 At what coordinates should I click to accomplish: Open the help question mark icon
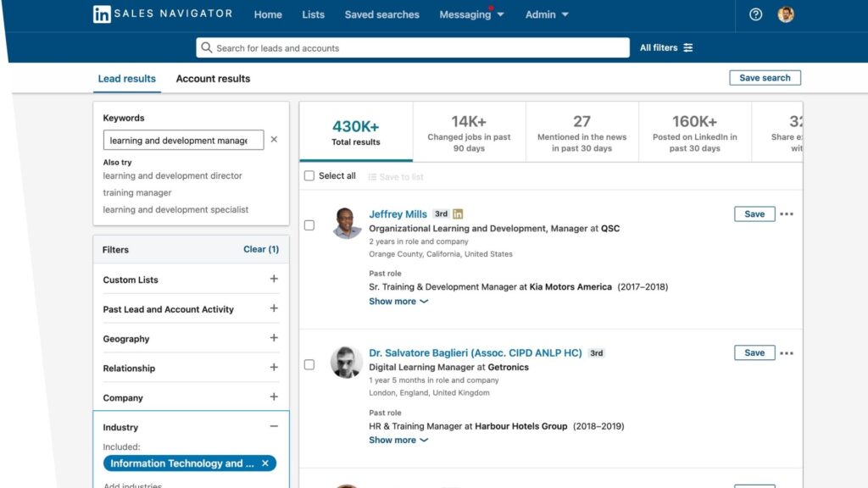755,14
